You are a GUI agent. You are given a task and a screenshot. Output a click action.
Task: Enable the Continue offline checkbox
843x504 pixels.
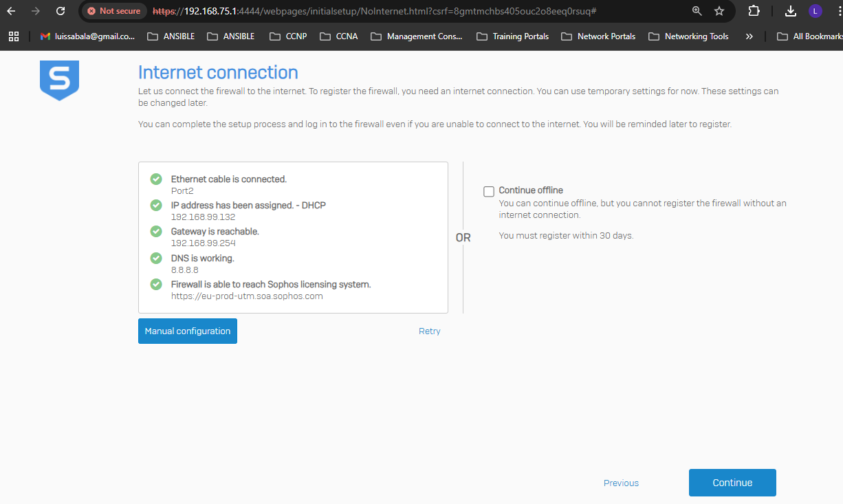[489, 192]
